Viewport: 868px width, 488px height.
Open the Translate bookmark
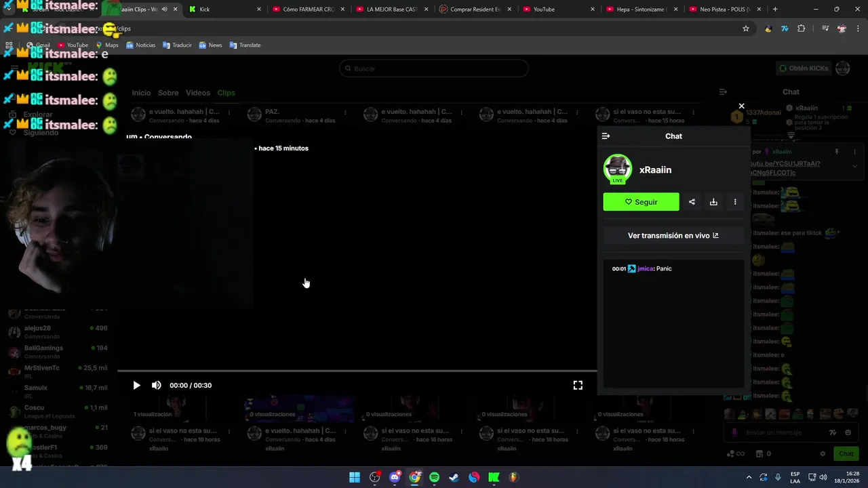245,45
